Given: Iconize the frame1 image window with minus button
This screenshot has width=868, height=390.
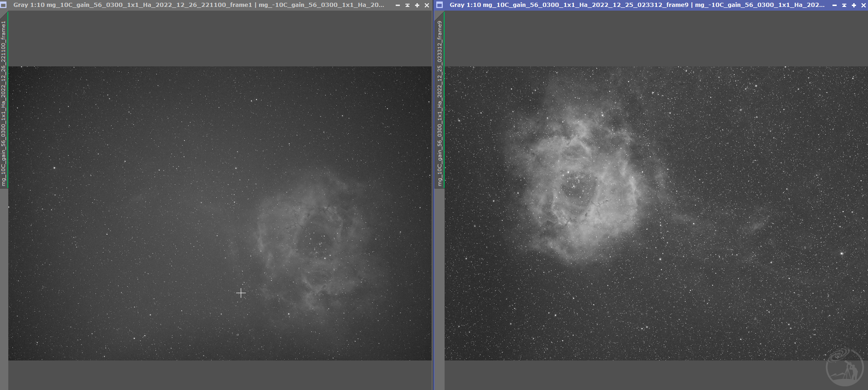Looking at the screenshot, I should 398,5.
